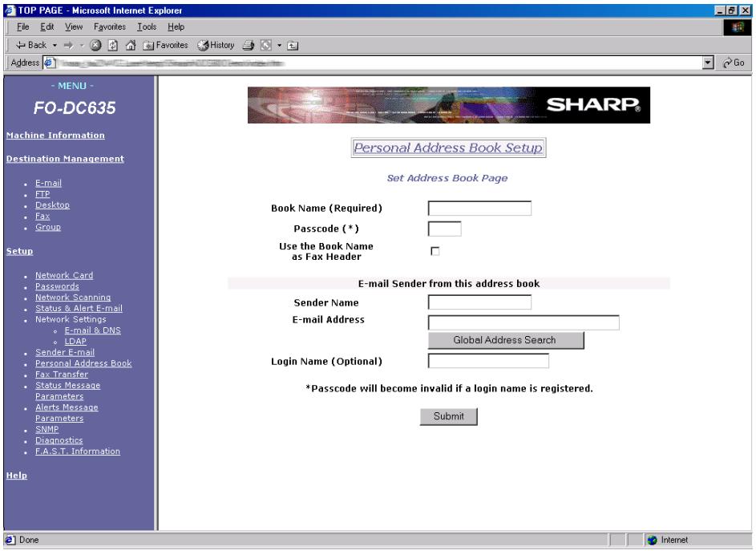Open the Help menu

(176, 27)
